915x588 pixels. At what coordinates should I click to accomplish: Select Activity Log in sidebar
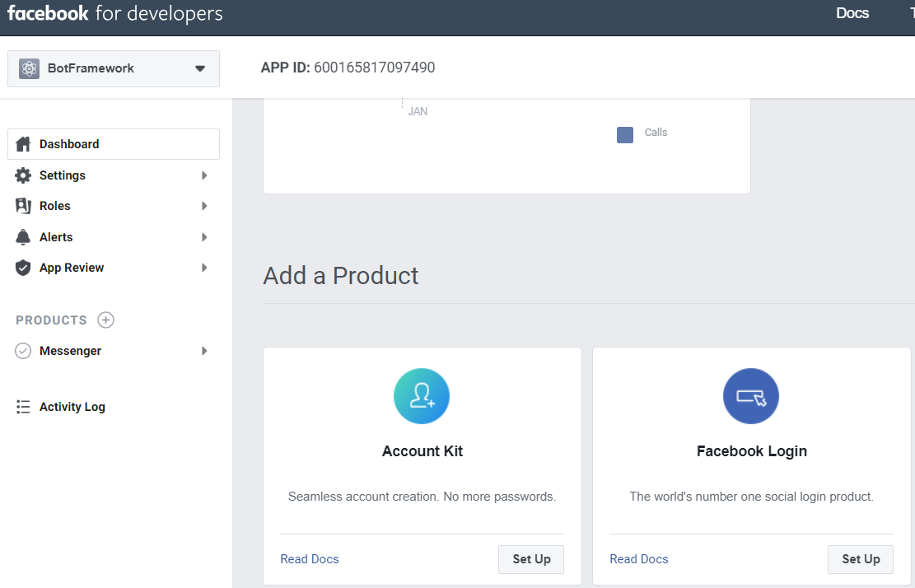[x=72, y=407]
